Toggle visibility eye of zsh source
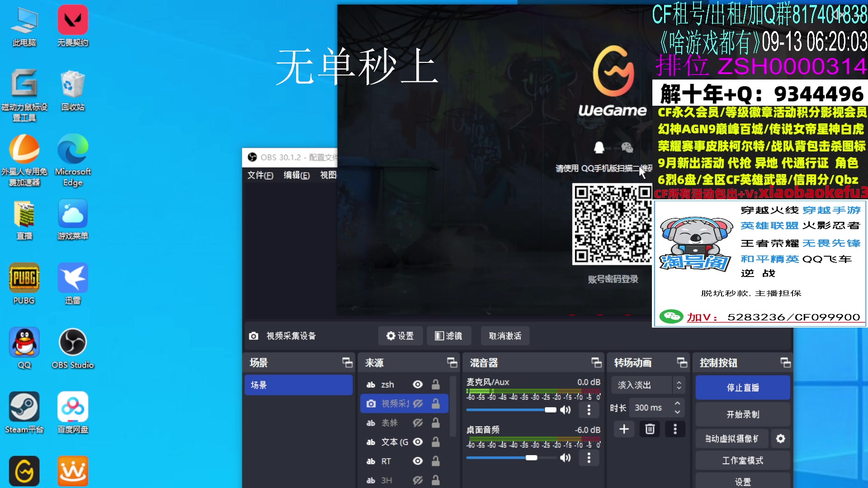 tap(418, 384)
